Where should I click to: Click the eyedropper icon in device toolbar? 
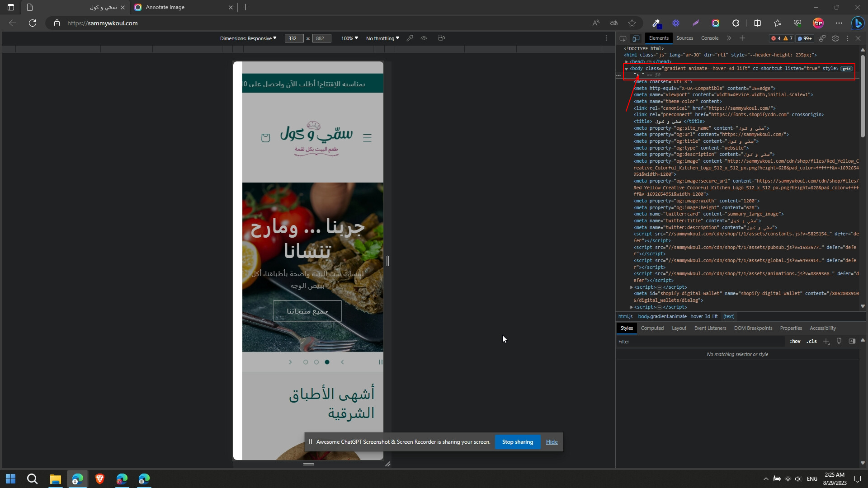click(x=410, y=38)
